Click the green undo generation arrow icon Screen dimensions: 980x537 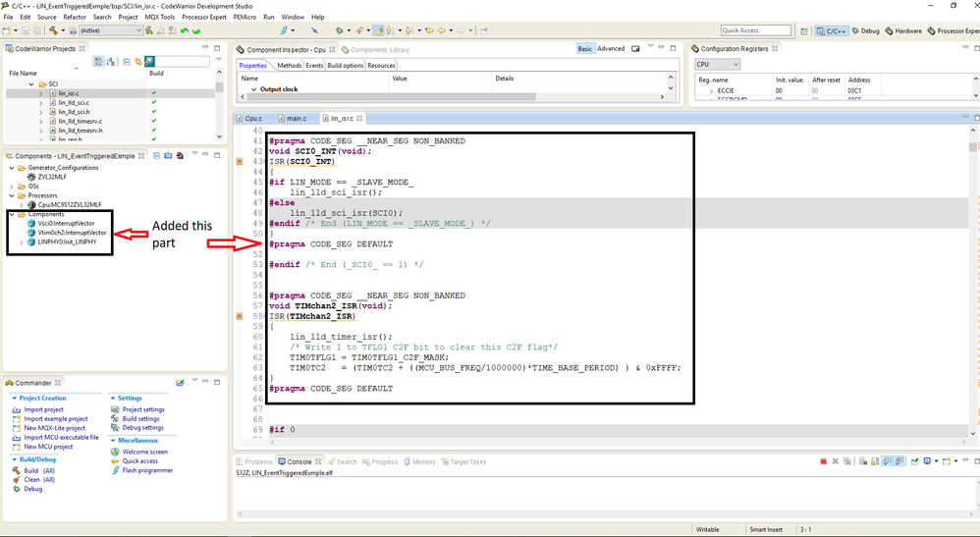[185, 30]
